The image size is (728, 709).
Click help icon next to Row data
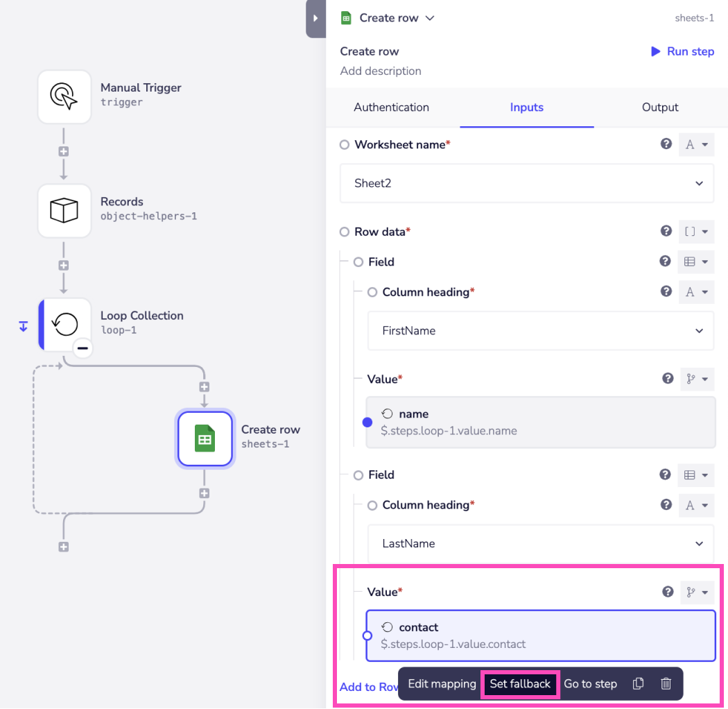tap(666, 231)
